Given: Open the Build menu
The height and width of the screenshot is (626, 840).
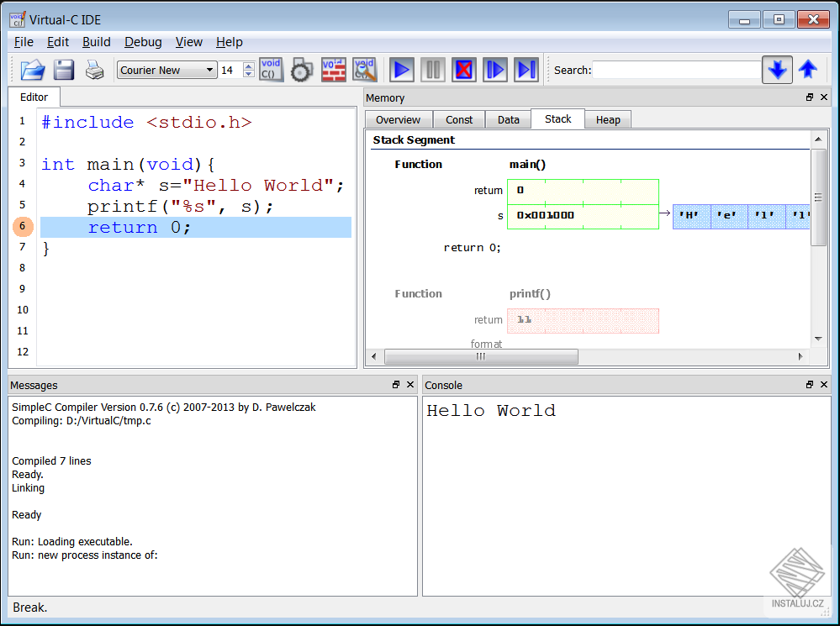Looking at the screenshot, I should tap(96, 42).
